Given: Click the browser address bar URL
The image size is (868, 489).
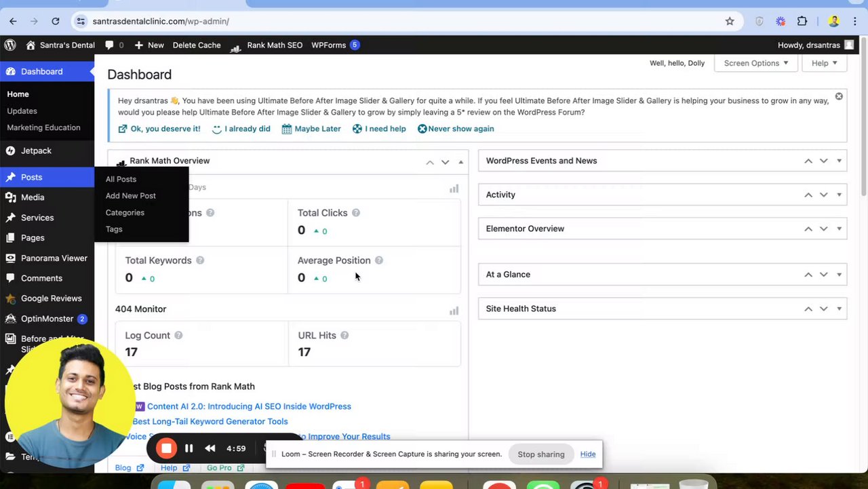Looking at the screenshot, I should 161,21.
